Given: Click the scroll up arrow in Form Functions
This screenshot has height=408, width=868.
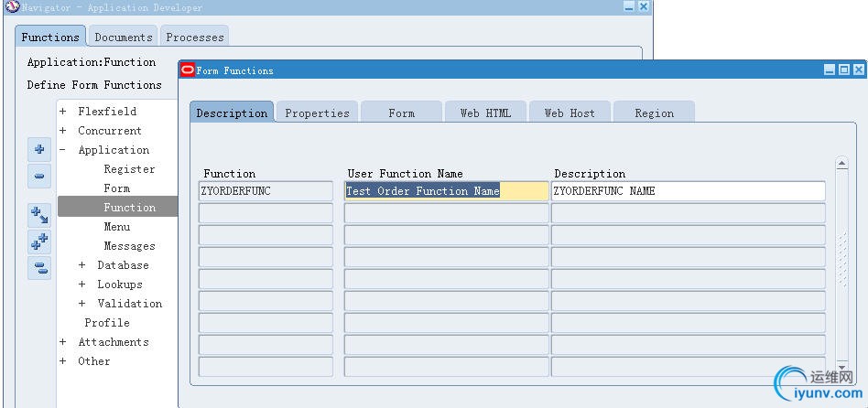Looking at the screenshot, I should click(x=842, y=164).
